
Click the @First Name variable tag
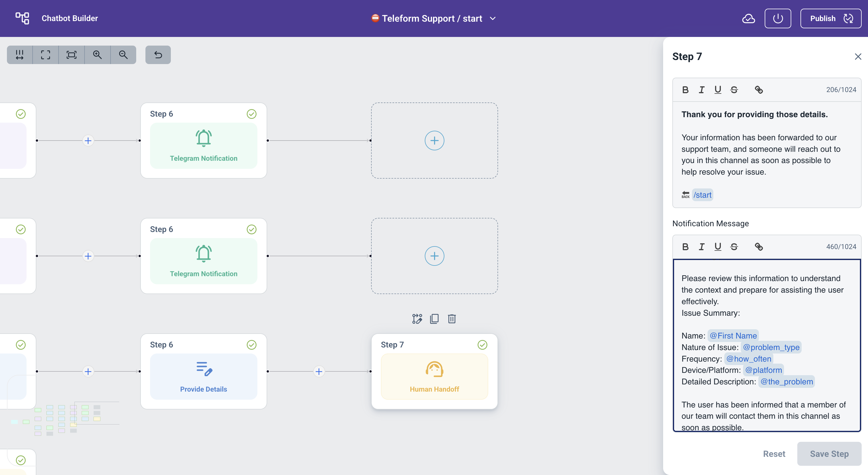click(733, 336)
